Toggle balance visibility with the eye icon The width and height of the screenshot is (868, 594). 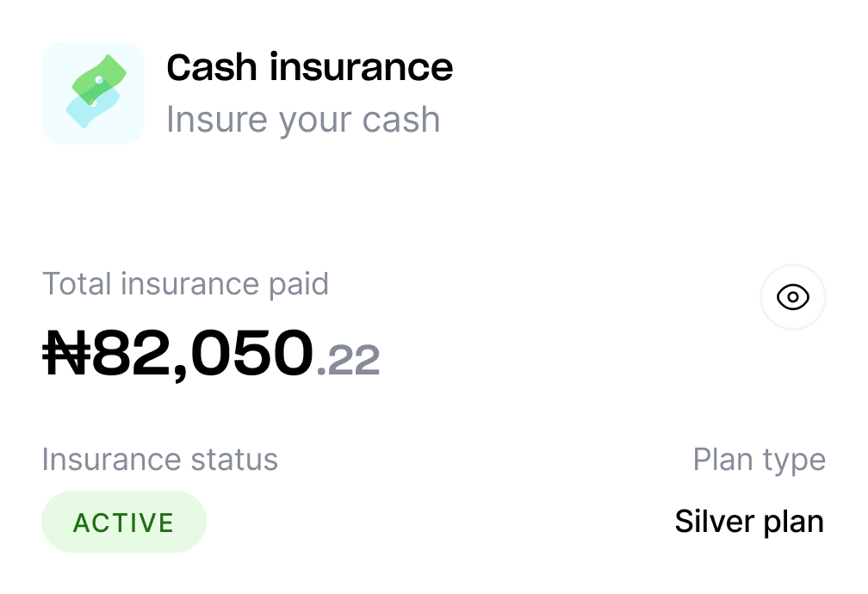[x=792, y=298]
